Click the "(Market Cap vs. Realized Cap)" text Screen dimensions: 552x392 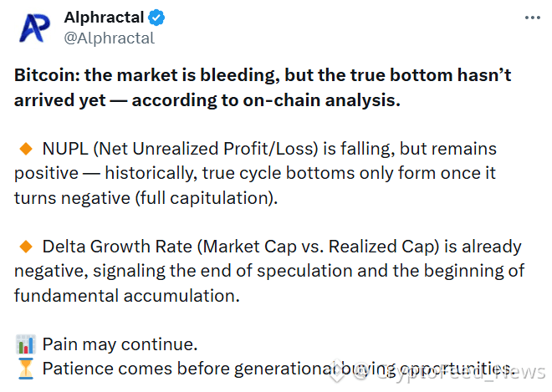tap(319, 247)
